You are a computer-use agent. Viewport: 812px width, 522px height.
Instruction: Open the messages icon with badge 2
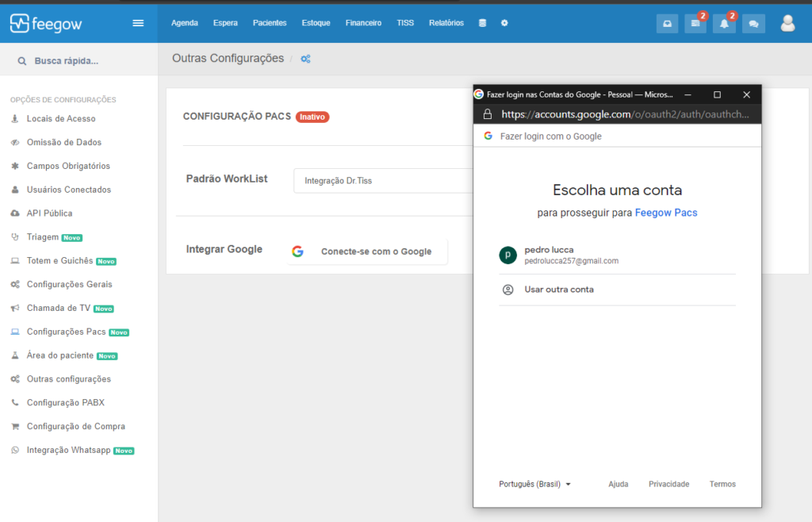pos(695,24)
